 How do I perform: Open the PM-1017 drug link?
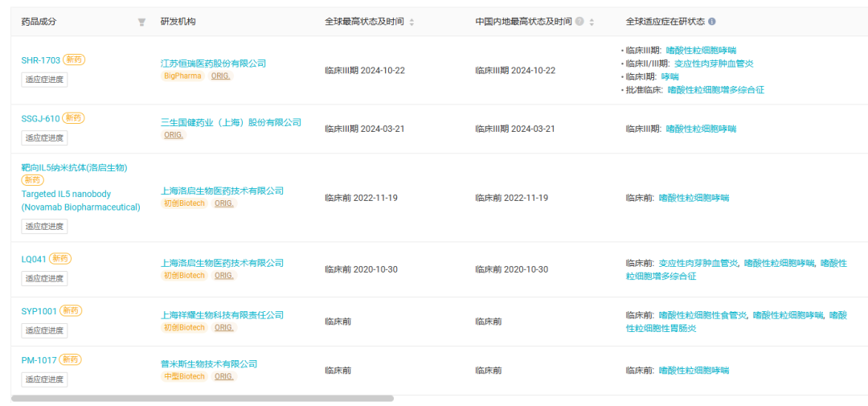coord(39,360)
